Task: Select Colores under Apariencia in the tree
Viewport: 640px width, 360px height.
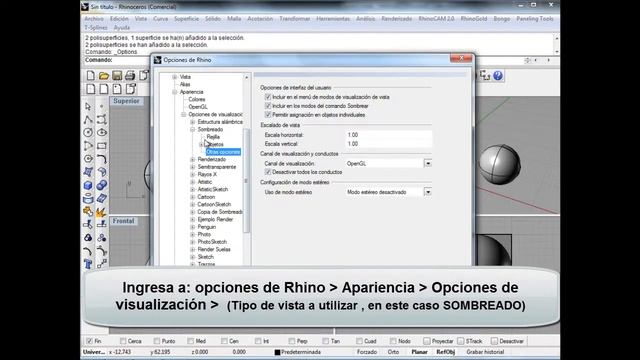Action: [197, 99]
